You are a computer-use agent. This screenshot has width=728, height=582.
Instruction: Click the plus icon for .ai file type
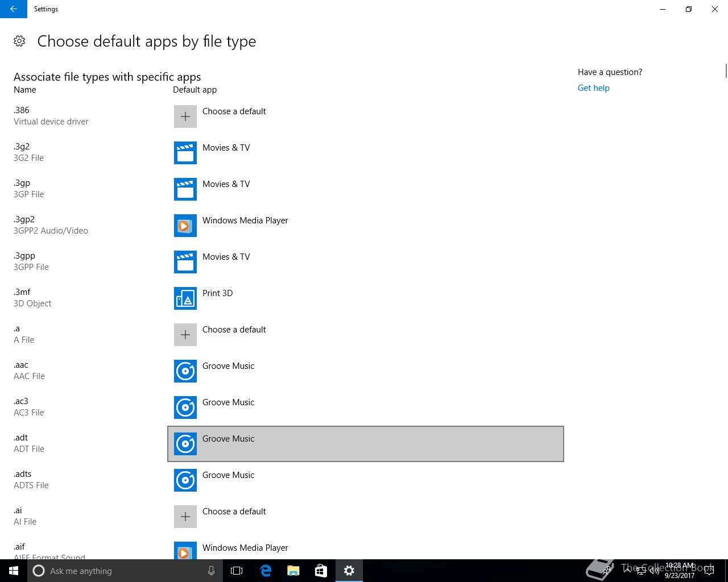pos(185,517)
